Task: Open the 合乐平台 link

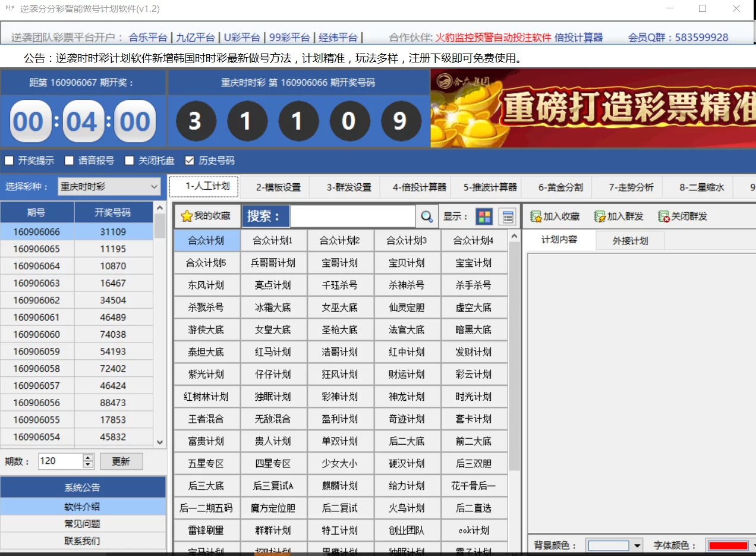Action: [x=148, y=37]
